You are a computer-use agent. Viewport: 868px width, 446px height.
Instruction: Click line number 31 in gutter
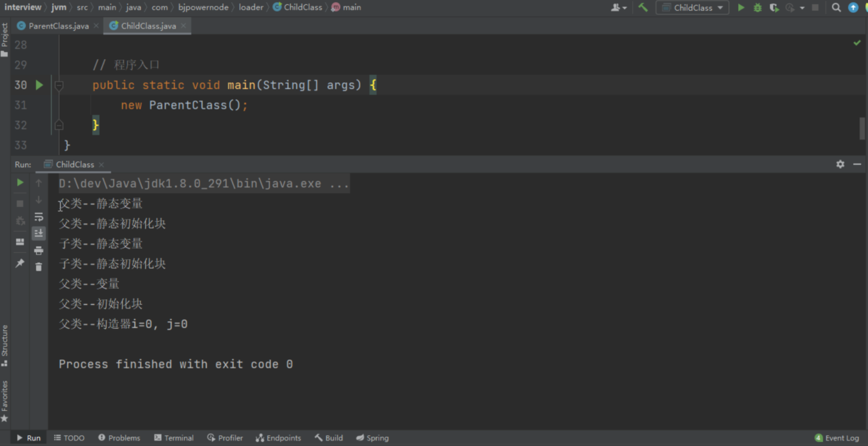point(21,105)
